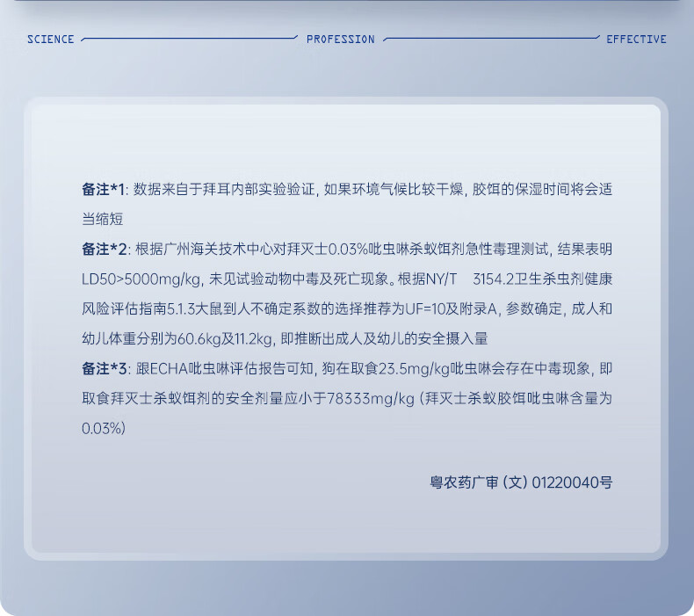Click the bold 备注*2 note label

(x=104, y=250)
